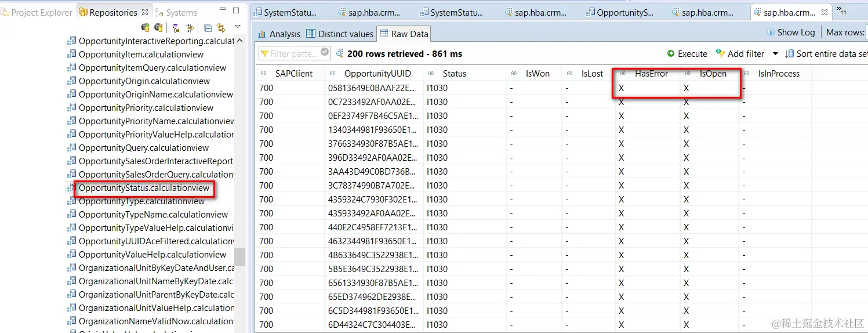Click icon beside OrganizationalUnitParentByKeyDate row

pos(72,294)
